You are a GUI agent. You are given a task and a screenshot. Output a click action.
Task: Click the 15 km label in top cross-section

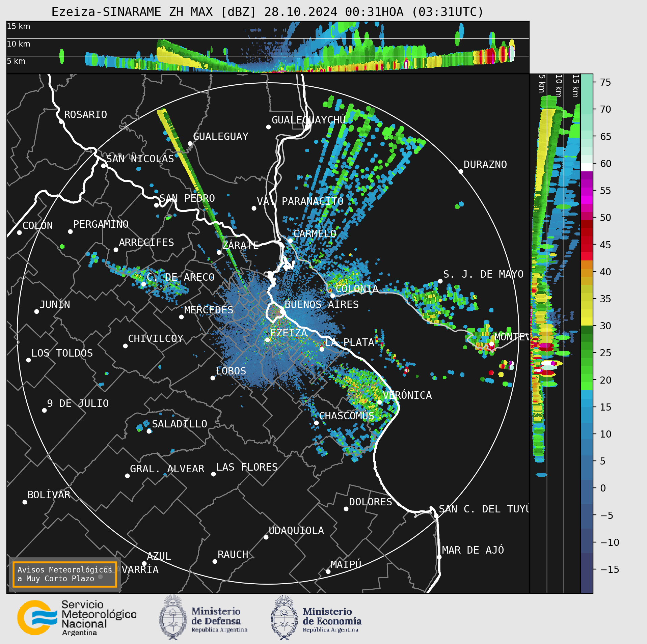tap(19, 26)
